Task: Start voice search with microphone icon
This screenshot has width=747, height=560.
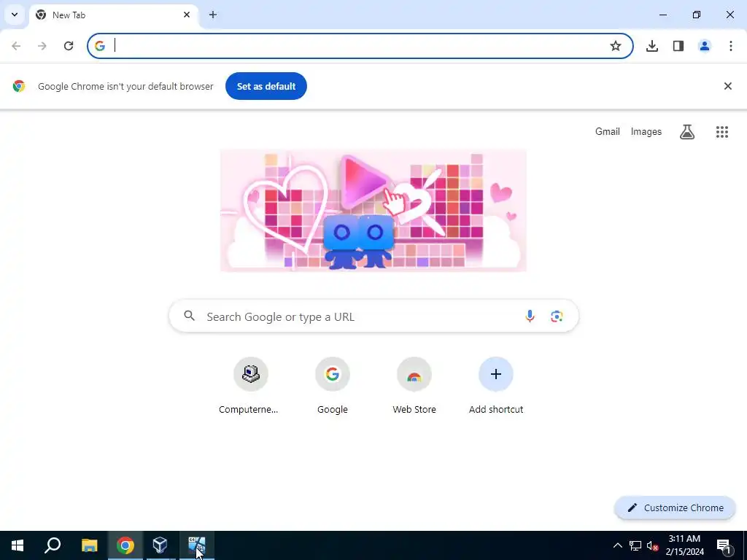Action: 530,316
